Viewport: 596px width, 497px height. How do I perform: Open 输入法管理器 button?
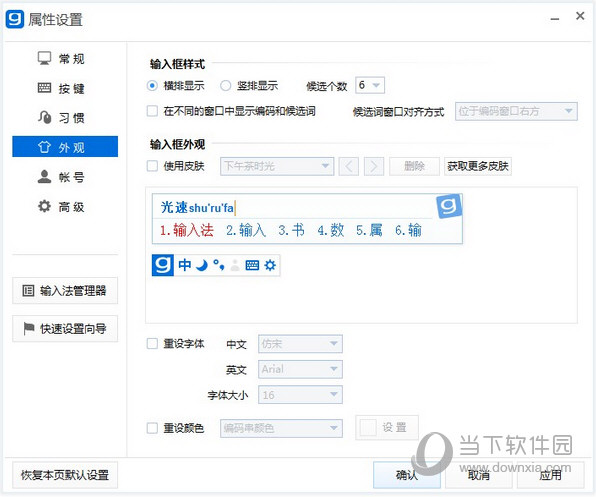click(65, 291)
